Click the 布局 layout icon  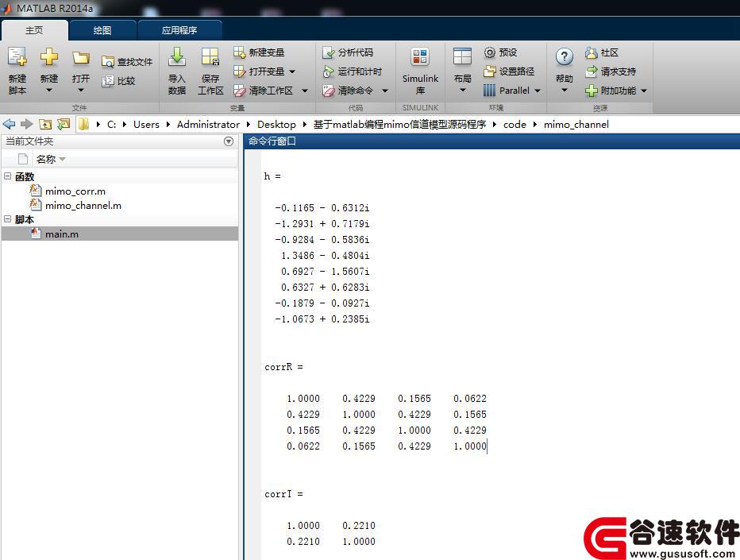[x=462, y=57]
